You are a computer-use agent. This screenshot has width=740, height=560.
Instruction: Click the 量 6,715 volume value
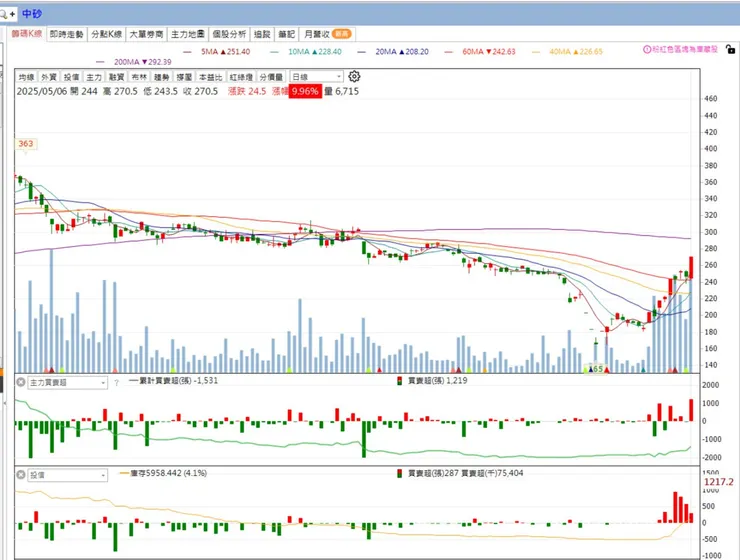pyautogui.click(x=342, y=91)
